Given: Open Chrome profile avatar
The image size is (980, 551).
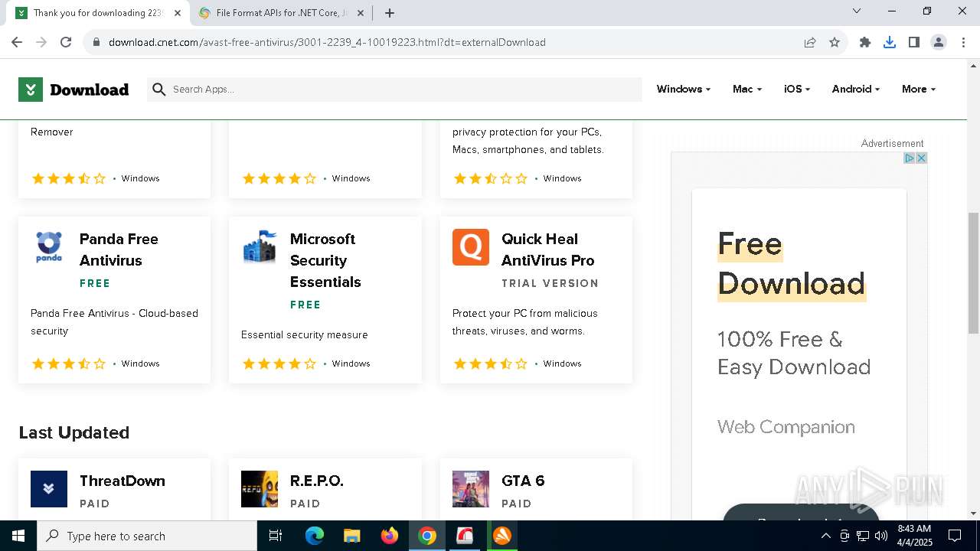Looking at the screenshot, I should 939,42.
